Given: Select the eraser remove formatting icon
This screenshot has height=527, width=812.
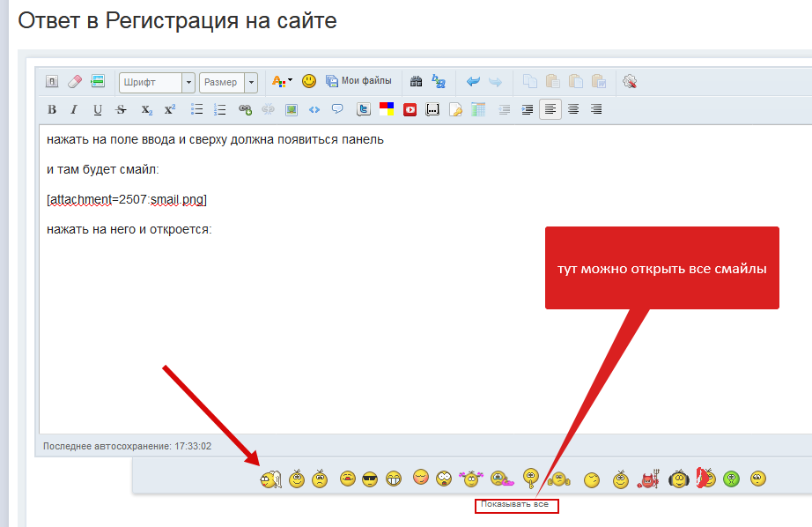Looking at the screenshot, I should 74,81.
